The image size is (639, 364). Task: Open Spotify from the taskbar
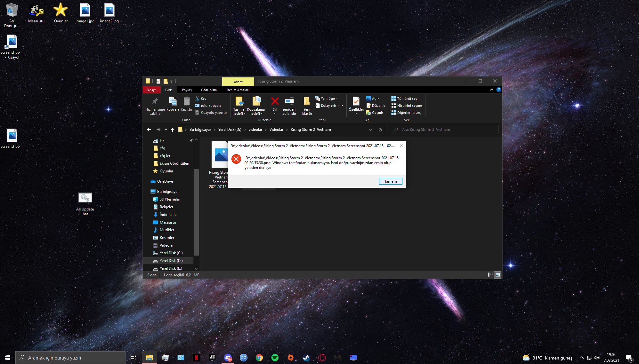pyautogui.click(x=275, y=357)
